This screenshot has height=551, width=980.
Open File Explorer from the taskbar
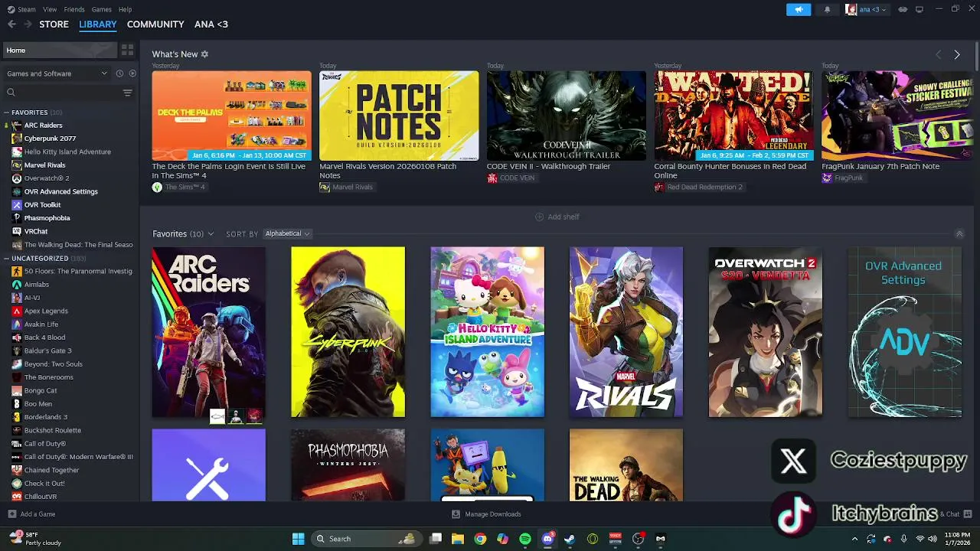click(x=458, y=539)
